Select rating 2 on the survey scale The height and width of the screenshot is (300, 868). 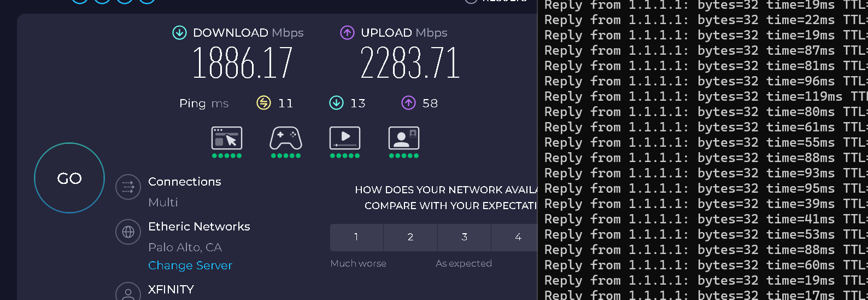(x=410, y=237)
